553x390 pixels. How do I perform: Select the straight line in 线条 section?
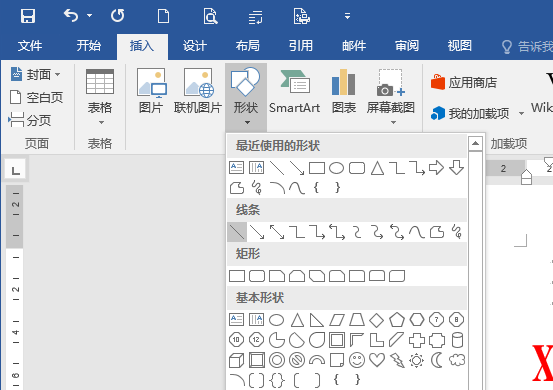point(237,232)
